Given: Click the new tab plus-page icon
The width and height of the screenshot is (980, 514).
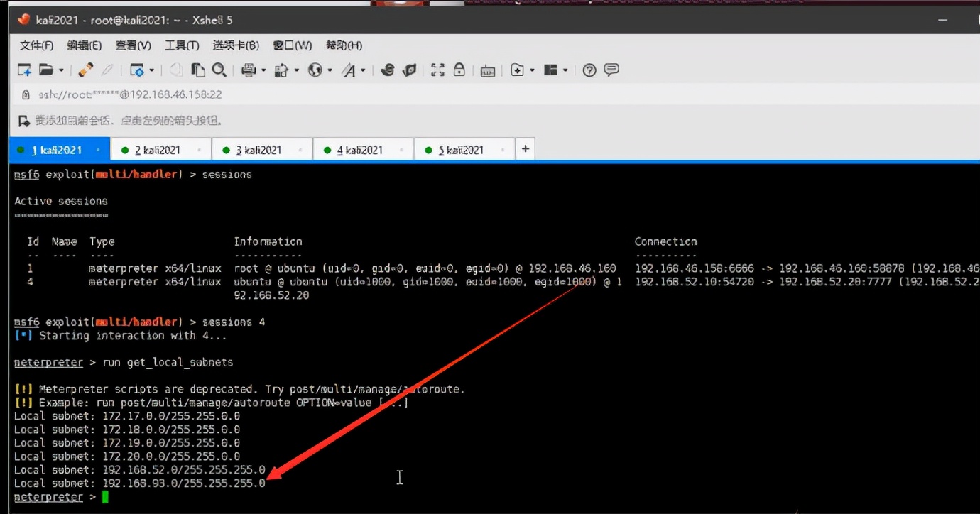Looking at the screenshot, I should click(518, 70).
